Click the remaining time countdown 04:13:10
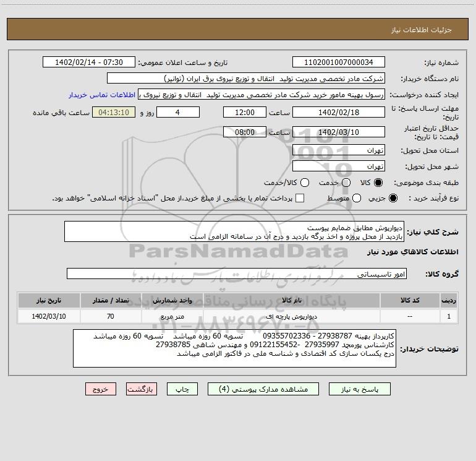Viewport: 476px width, 461px height. pos(114,112)
